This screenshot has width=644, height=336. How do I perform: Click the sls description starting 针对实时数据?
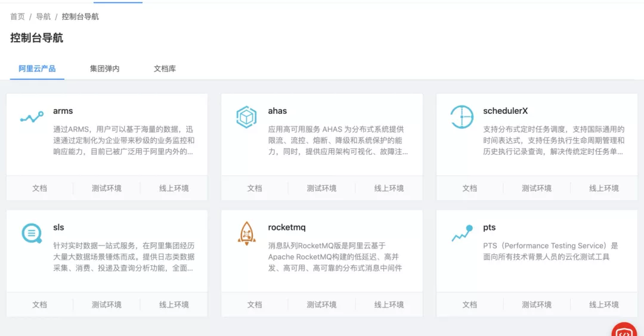[x=123, y=257]
